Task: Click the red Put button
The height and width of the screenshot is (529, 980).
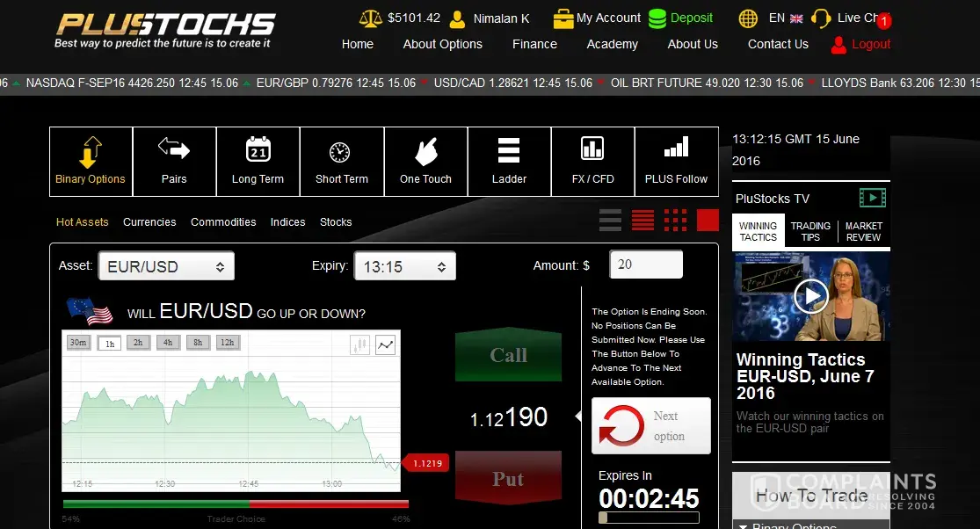Action: coord(508,478)
